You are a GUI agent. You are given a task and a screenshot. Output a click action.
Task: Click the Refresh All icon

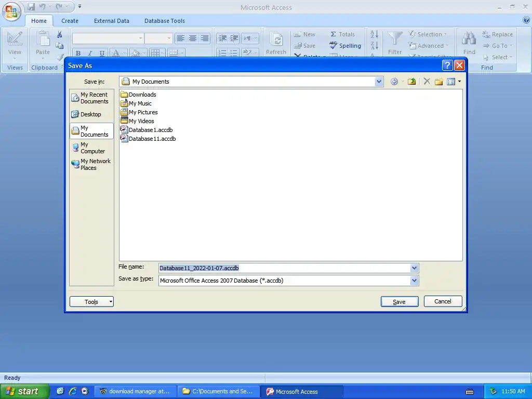click(x=276, y=39)
